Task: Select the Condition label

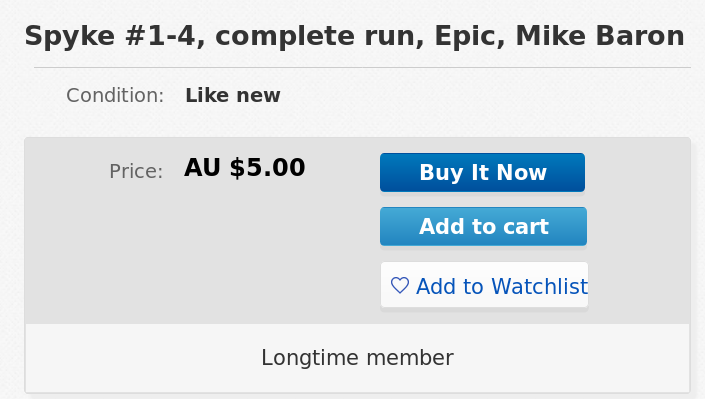Action: click(x=115, y=95)
